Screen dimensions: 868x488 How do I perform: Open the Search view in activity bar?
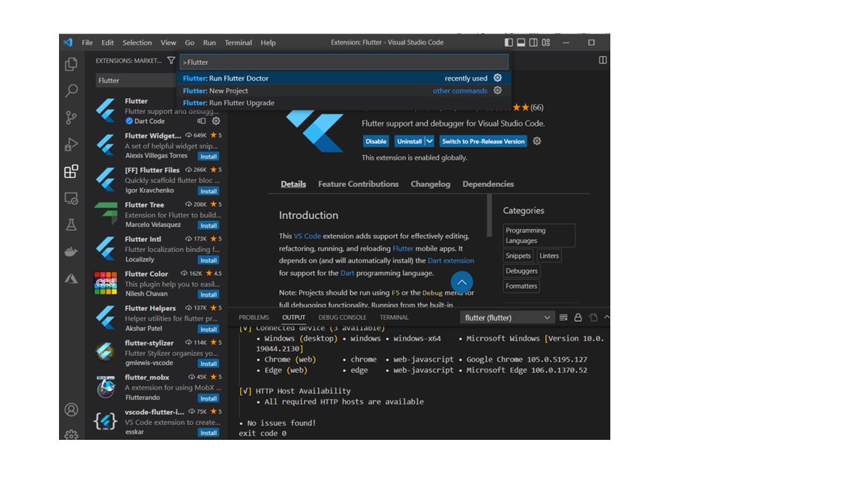[x=71, y=91]
